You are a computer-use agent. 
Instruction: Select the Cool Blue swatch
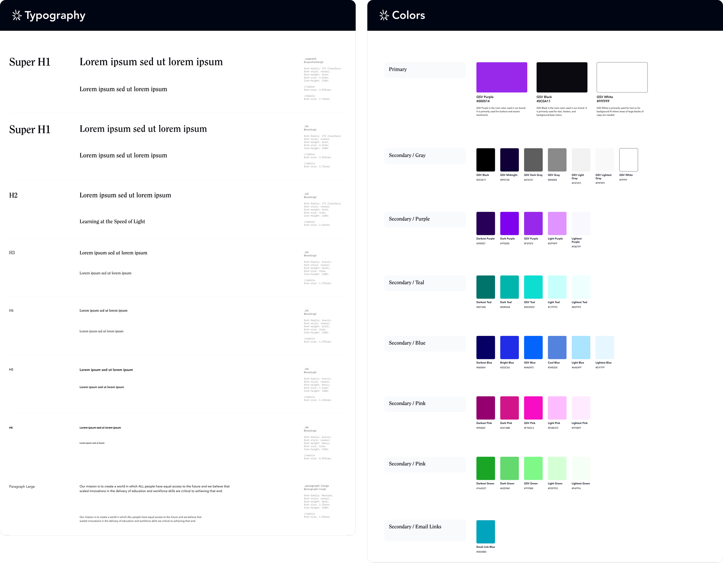click(557, 347)
